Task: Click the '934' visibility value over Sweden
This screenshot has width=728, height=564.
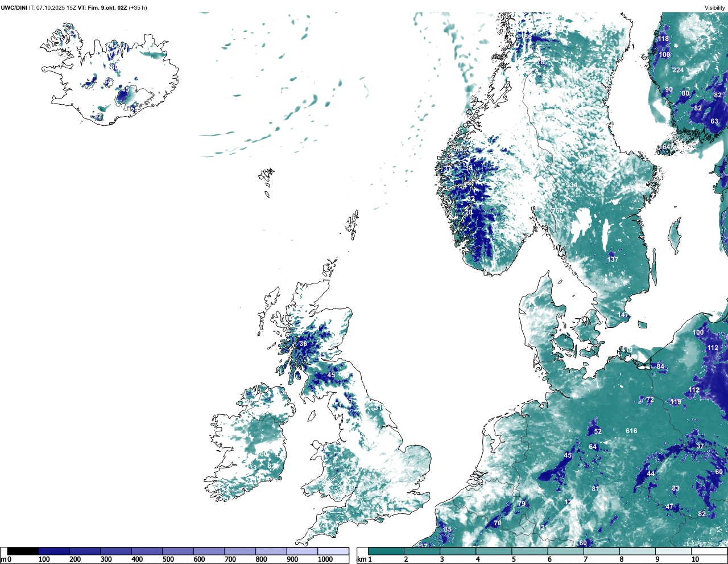Action: (572, 185)
